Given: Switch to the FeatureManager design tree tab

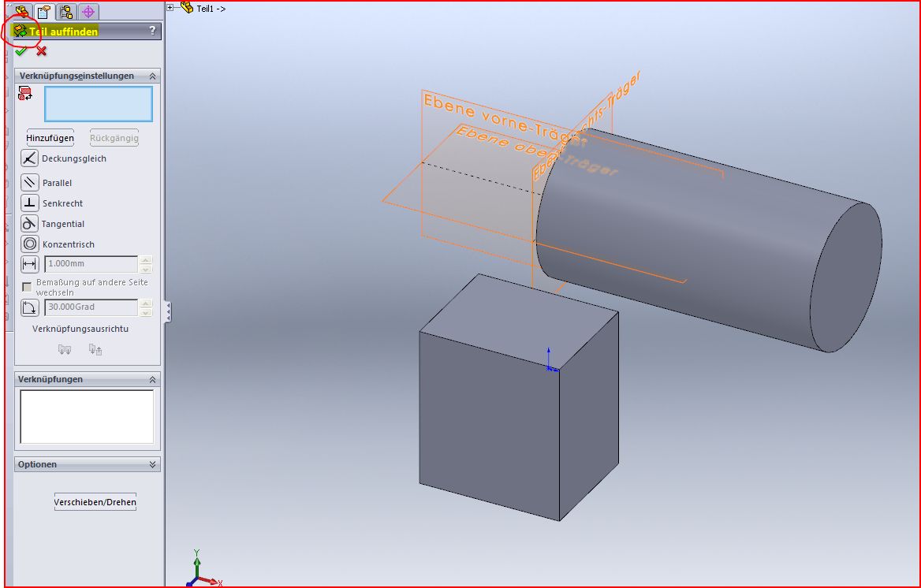Looking at the screenshot, I should click(22, 12).
